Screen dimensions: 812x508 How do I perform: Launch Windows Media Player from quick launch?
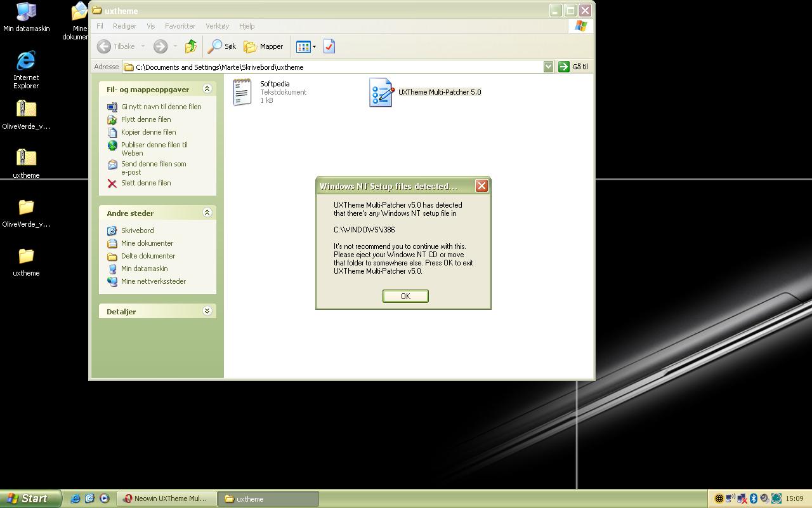[105, 498]
